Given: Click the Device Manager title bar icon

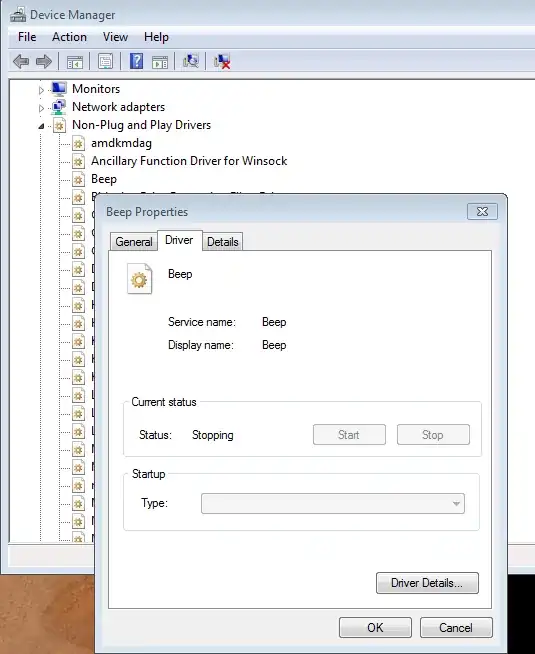Looking at the screenshot, I should [18, 15].
